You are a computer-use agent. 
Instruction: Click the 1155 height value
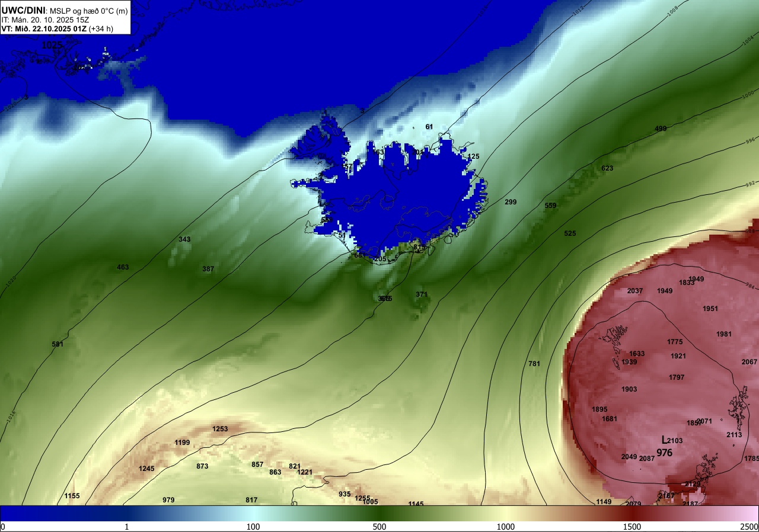[72, 496]
